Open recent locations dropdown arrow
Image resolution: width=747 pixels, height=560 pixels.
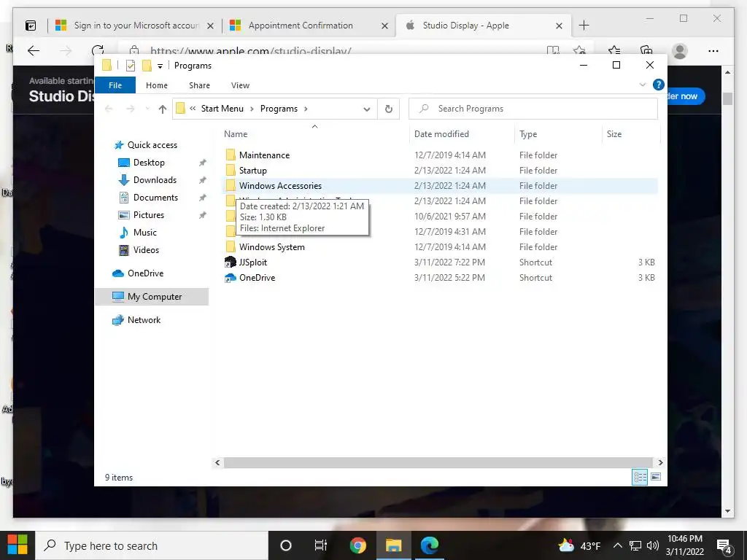[147, 109]
